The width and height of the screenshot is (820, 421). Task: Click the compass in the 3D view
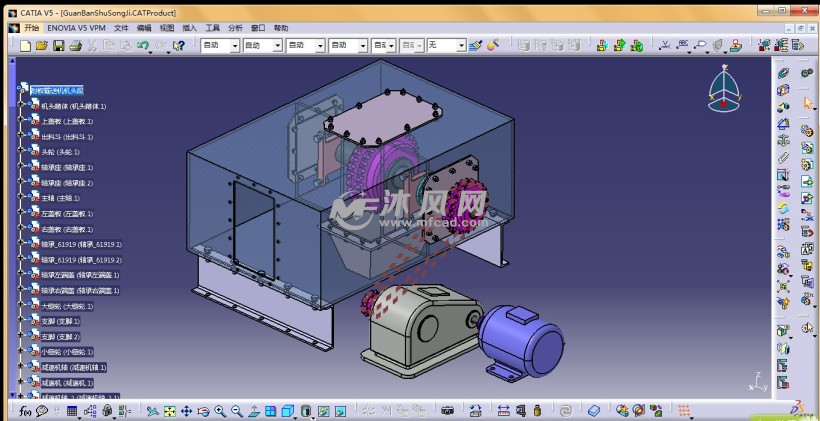[725, 88]
